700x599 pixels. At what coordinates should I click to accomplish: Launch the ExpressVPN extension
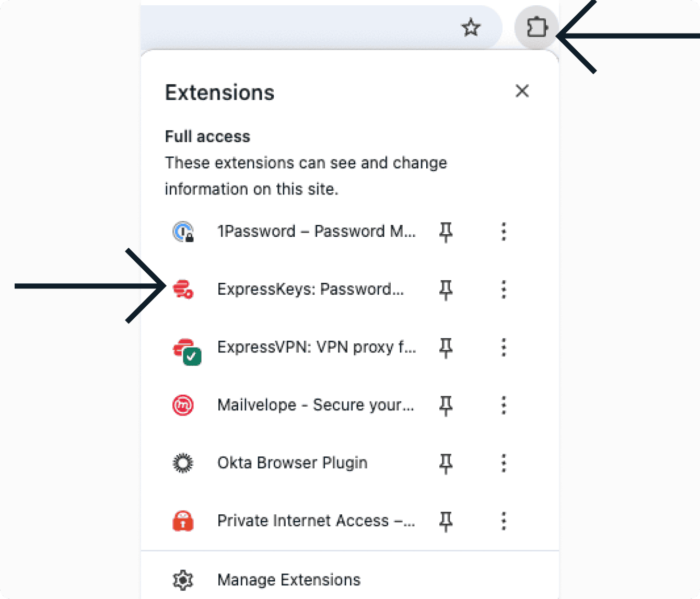point(316,347)
